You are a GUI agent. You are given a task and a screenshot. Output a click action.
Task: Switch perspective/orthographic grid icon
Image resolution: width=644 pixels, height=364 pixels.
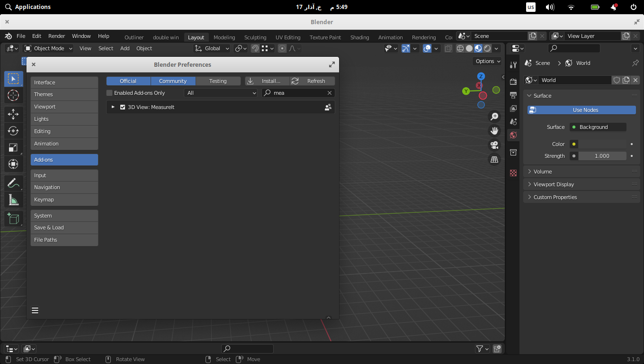(x=494, y=160)
